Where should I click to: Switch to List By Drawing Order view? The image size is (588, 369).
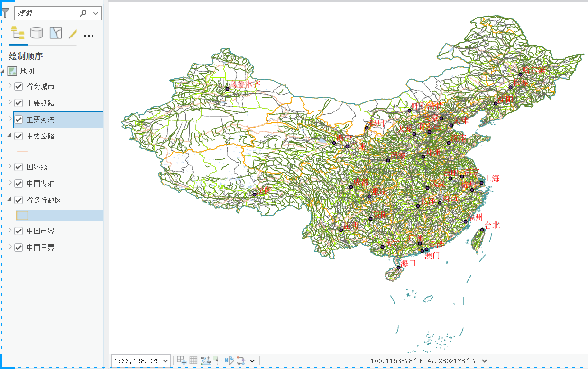coord(18,33)
